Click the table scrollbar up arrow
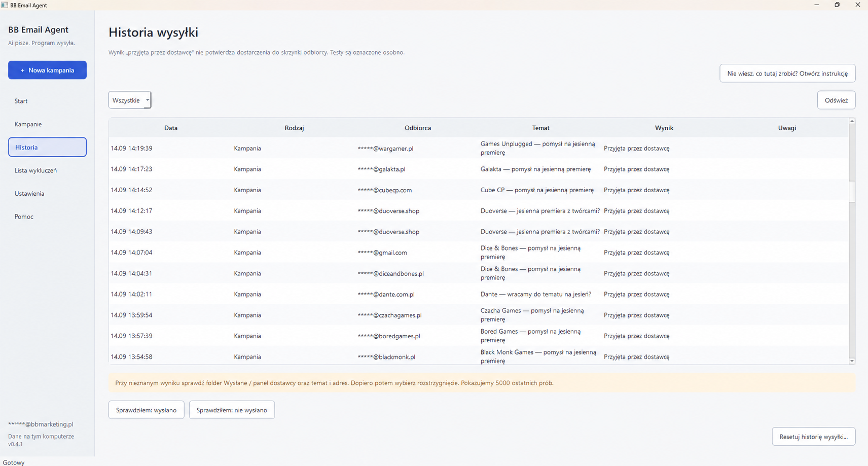Viewport: 868px width, 466px height. point(852,121)
